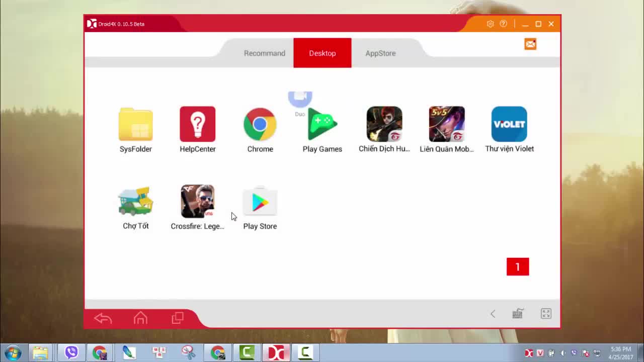Click the Droid4X icon in the system tray
This screenshot has height=362, width=644.
[529, 353]
